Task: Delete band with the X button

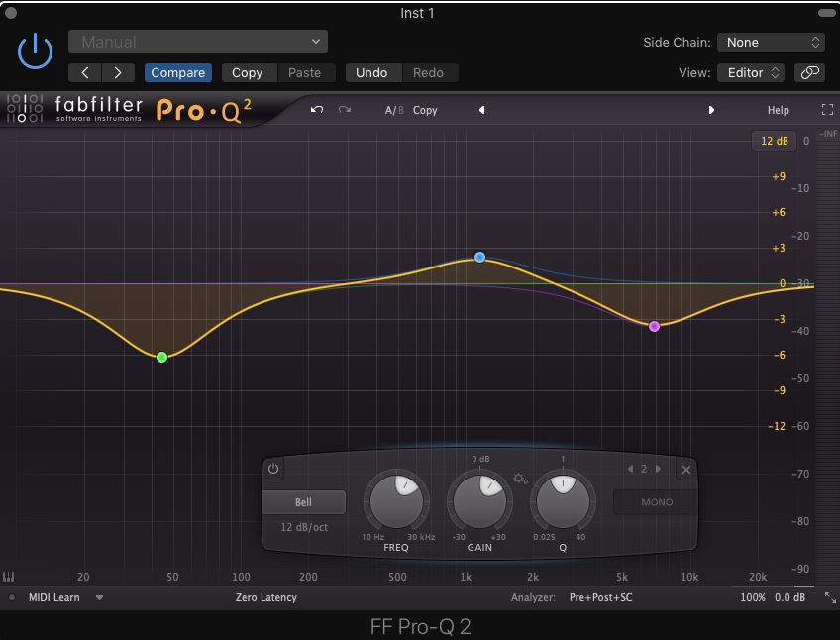Action: (x=686, y=470)
